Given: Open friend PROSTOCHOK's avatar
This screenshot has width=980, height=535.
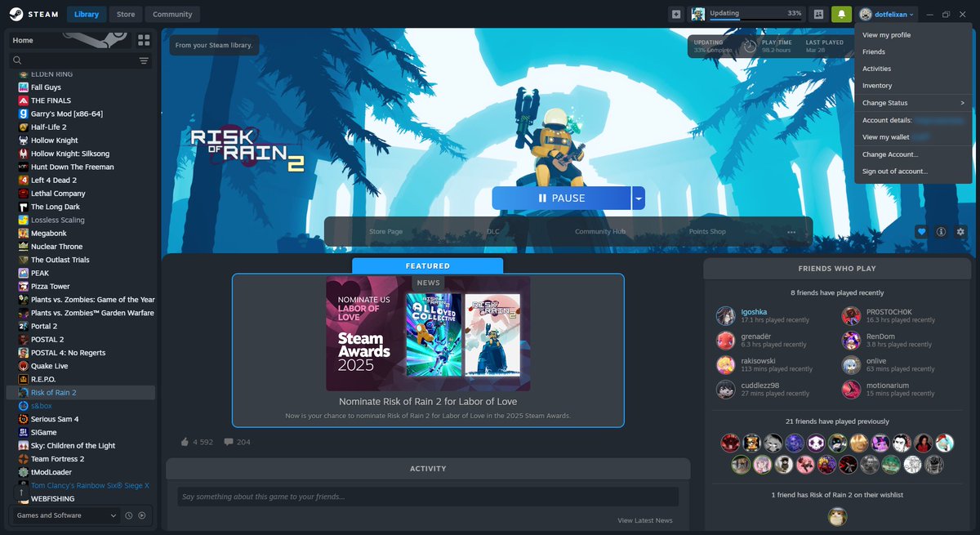Looking at the screenshot, I should click(x=852, y=316).
